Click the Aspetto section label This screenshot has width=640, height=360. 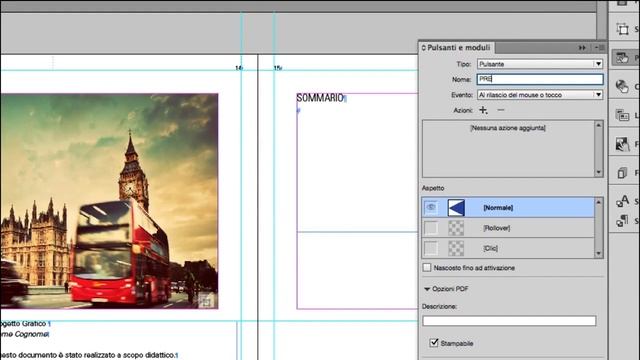pyautogui.click(x=433, y=188)
